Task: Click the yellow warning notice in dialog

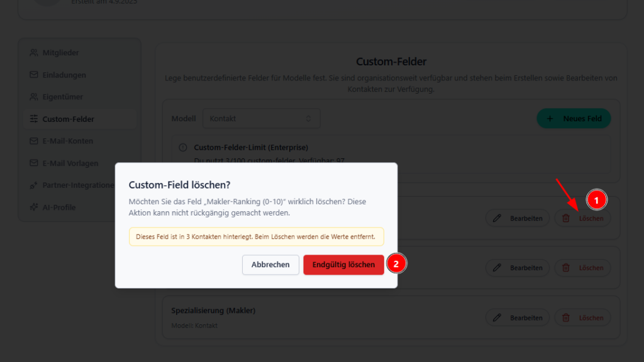Action: (256, 237)
